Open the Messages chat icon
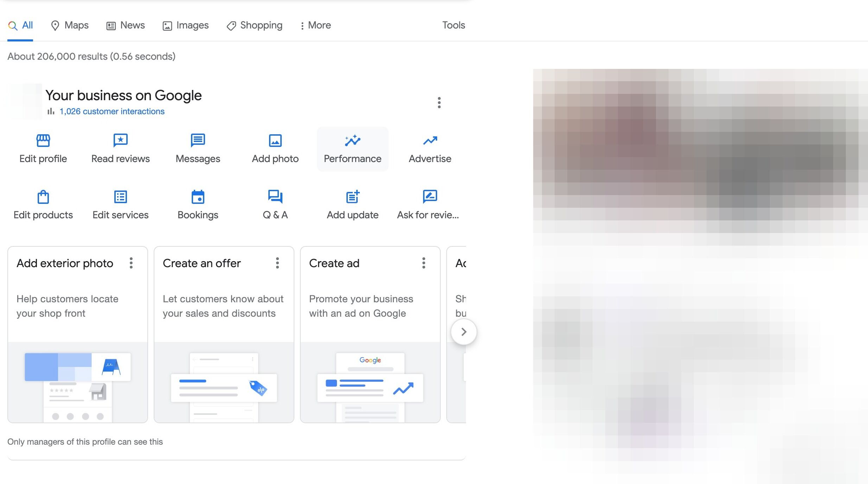 click(x=198, y=141)
